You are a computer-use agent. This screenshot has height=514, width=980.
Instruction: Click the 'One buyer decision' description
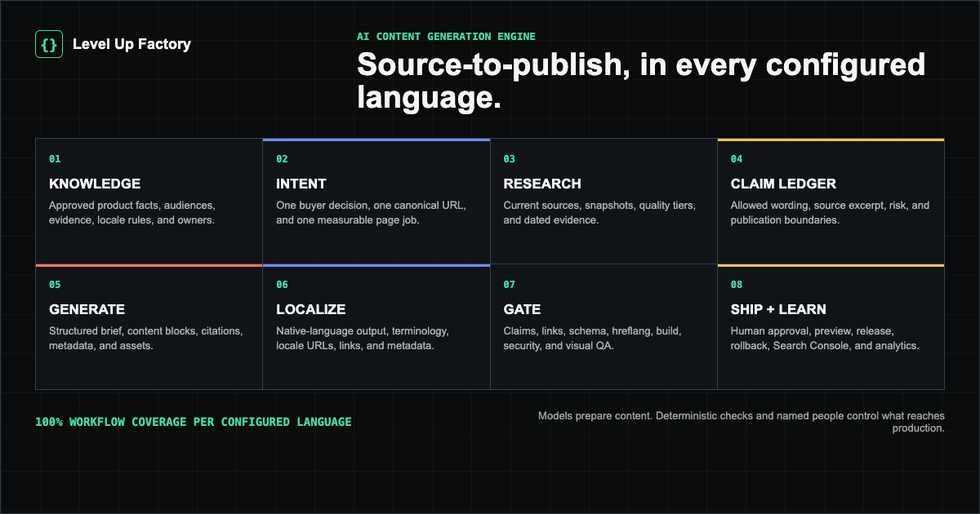tap(371, 213)
